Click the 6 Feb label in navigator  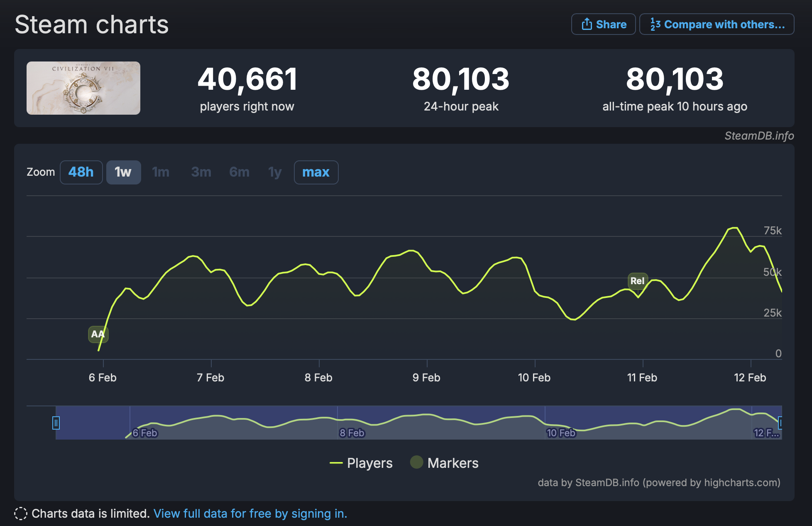tap(144, 433)
